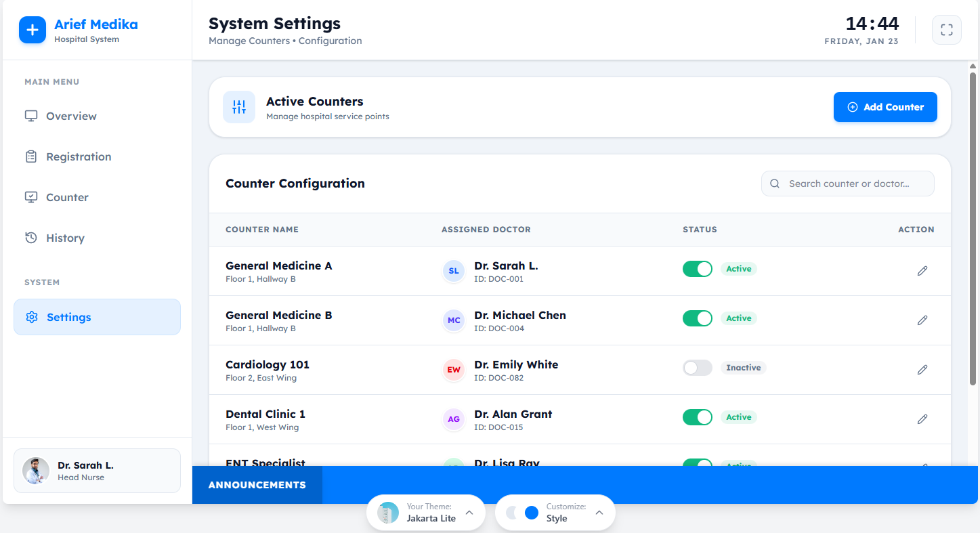This screenshot has height=533, width=980.
Task: Click the Arief Medika plus logo
Action: click(x=32, y=30)
